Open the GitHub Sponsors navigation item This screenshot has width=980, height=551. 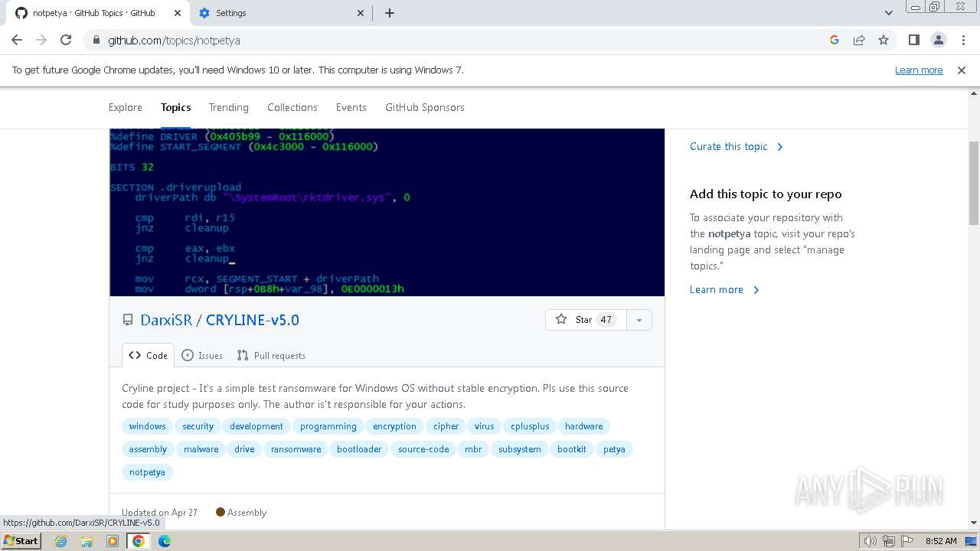click(x=425, y=107)
